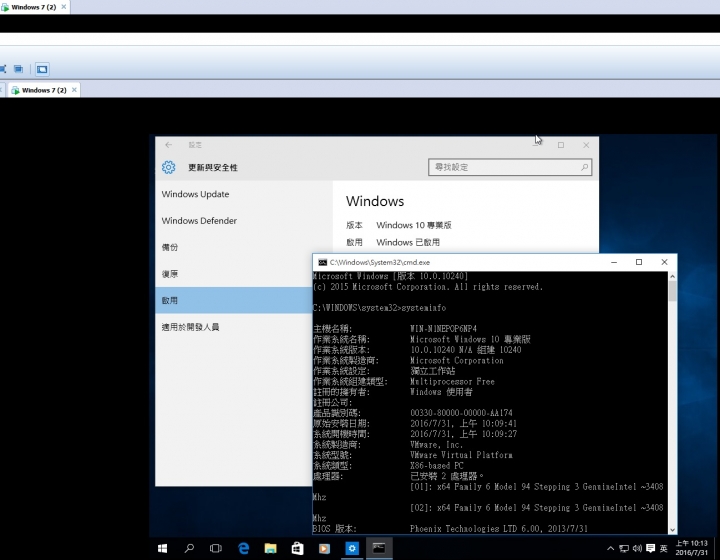This screenshot has width=720, height=560.
Task: Switch to Settings app in taskbar
Action: click(x=352, y=549)
